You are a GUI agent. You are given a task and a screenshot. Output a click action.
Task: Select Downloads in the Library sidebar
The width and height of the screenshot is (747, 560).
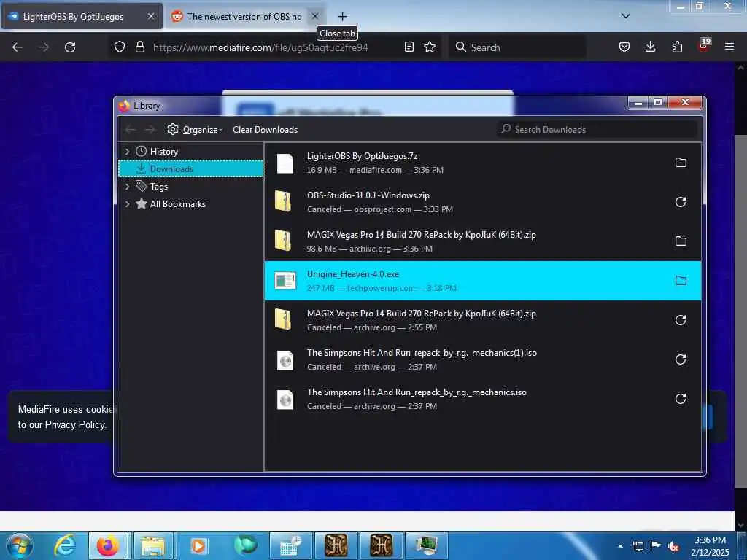190,169
